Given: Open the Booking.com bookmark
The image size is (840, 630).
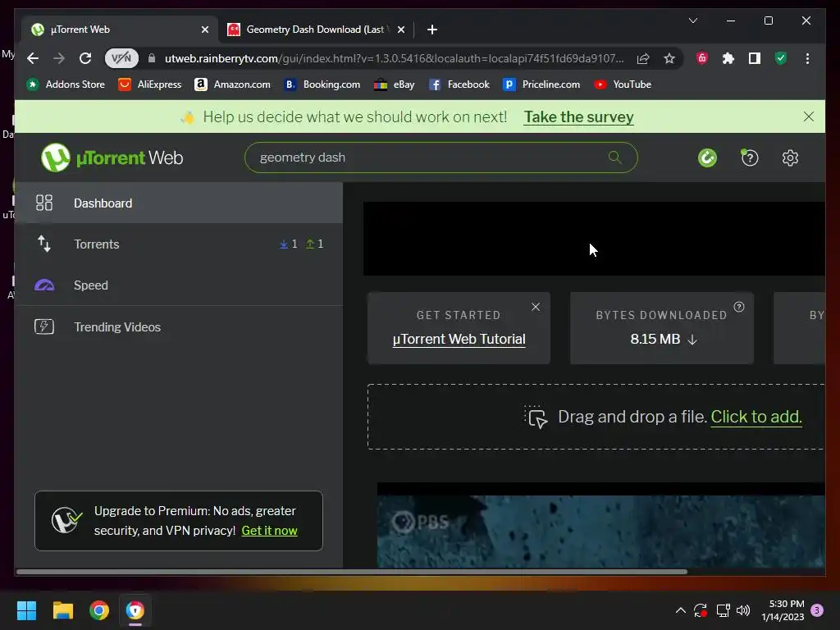Looking at the screenshot, I should (322, 84).
